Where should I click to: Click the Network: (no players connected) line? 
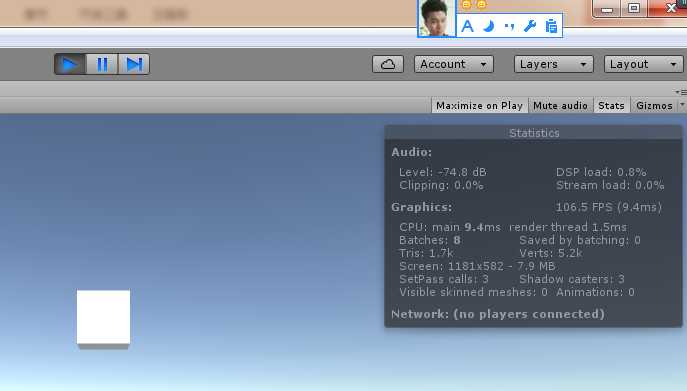pos(498,314)
